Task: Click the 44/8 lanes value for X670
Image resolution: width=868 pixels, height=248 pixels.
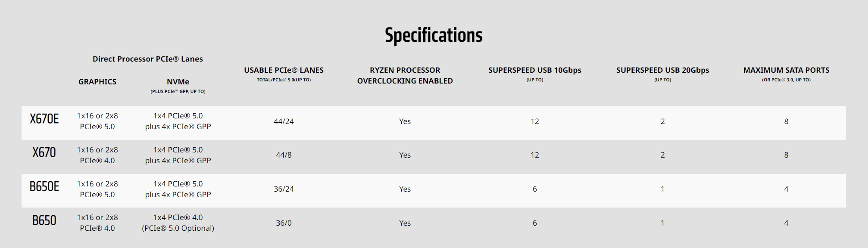Action: click(x=284, y=155)
